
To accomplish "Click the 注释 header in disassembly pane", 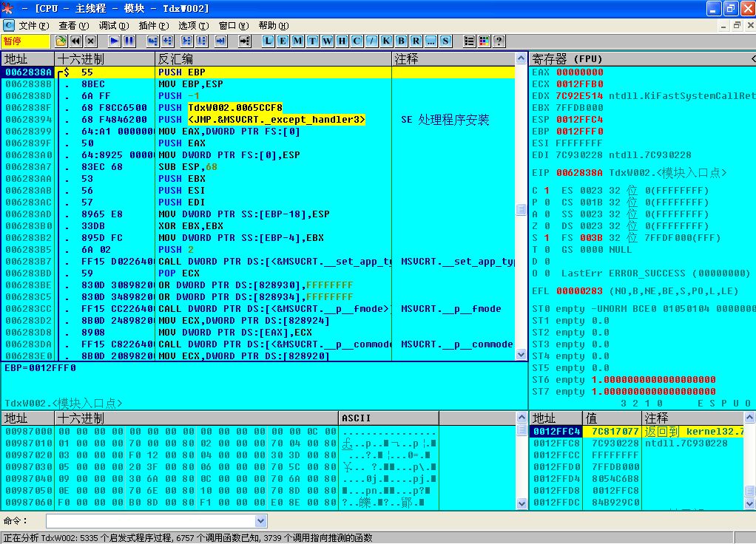I will click(453, 59).
